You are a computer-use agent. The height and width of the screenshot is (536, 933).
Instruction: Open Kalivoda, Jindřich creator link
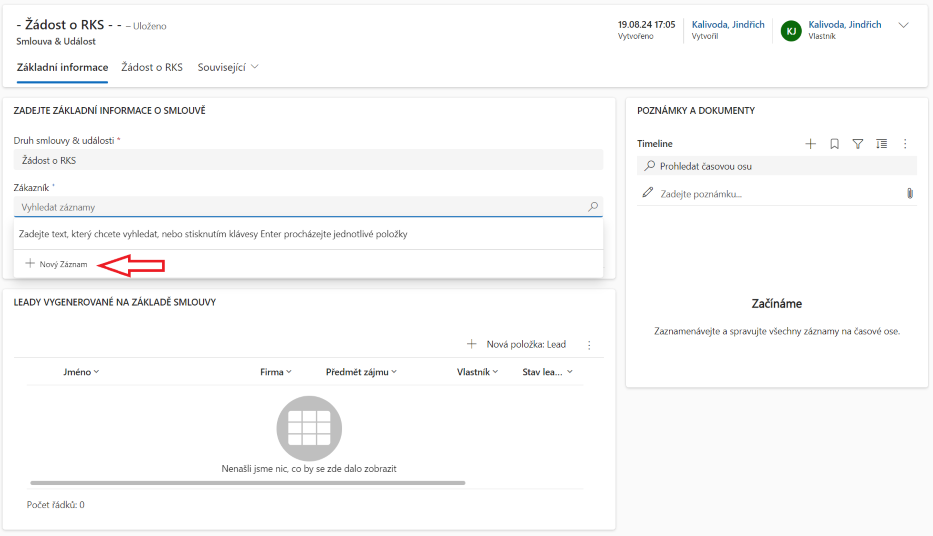[x=729, y=25]
